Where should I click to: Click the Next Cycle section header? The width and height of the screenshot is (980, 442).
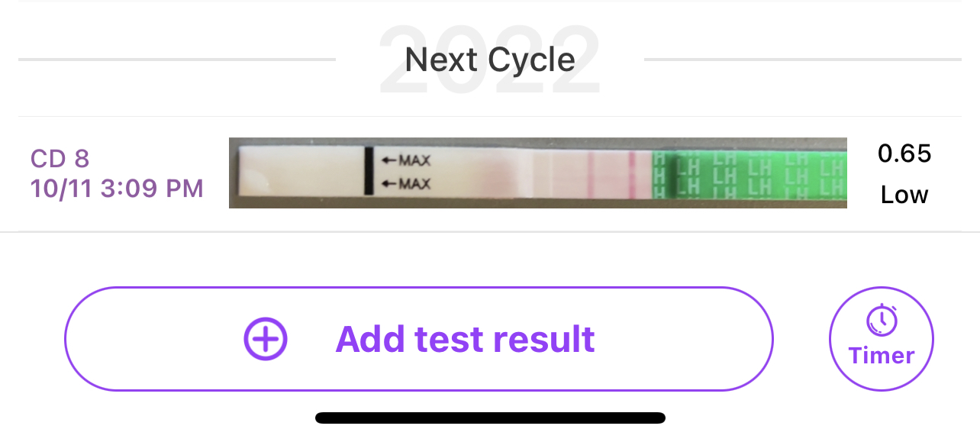(x=490, y=60)
